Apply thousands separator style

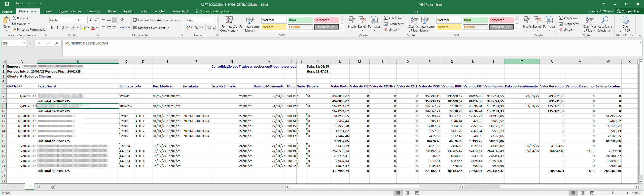click(x=202, y=28)
